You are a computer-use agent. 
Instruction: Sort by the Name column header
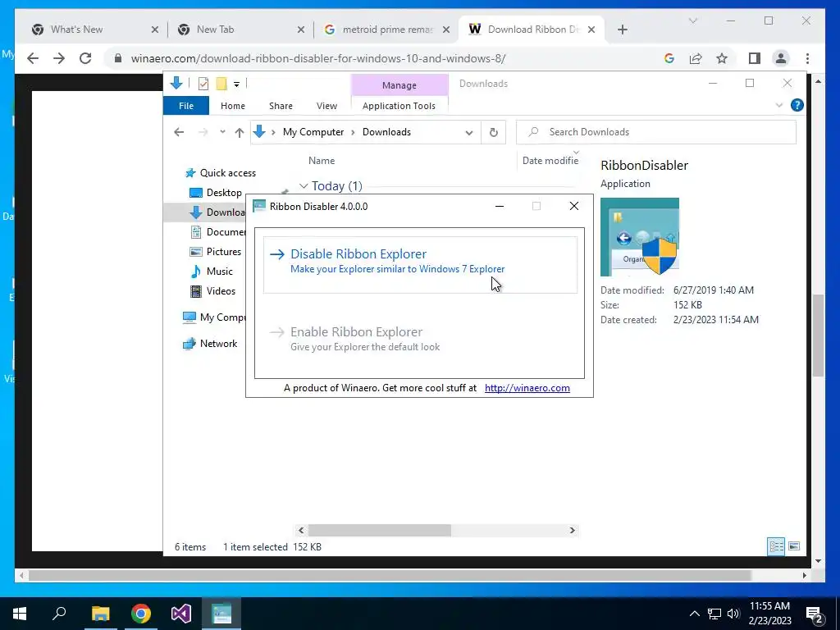[322, 161]
